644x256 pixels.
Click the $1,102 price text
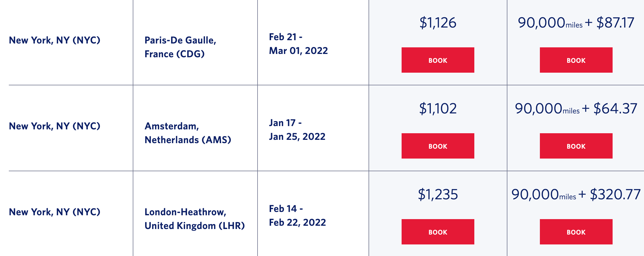tap(438, 108)
